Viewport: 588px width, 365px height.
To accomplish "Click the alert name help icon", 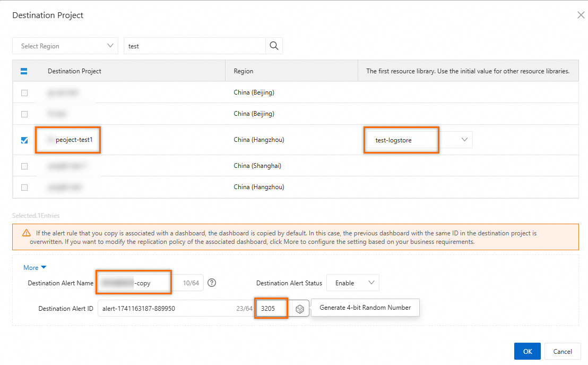I will click(x=212, y=283).
